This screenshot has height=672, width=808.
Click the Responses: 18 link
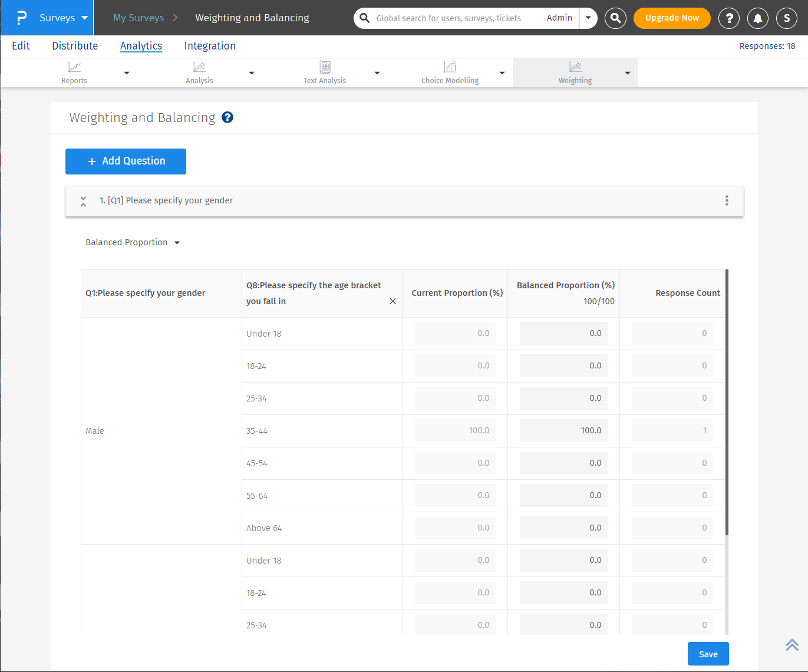[x=767, y=46]
